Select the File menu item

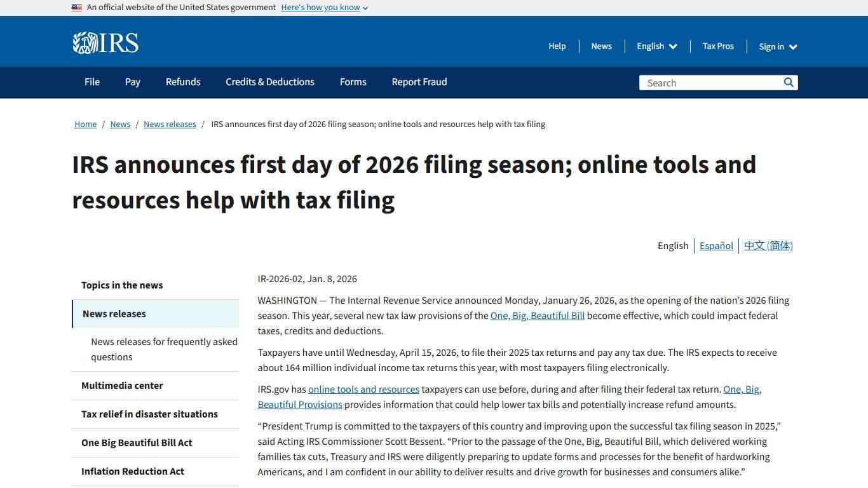92,82
